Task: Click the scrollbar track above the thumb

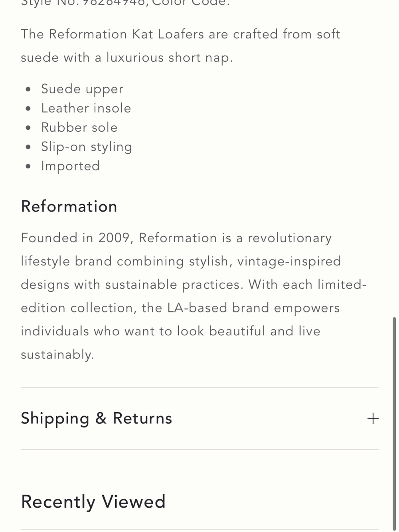Action: [x=394, y=160]
